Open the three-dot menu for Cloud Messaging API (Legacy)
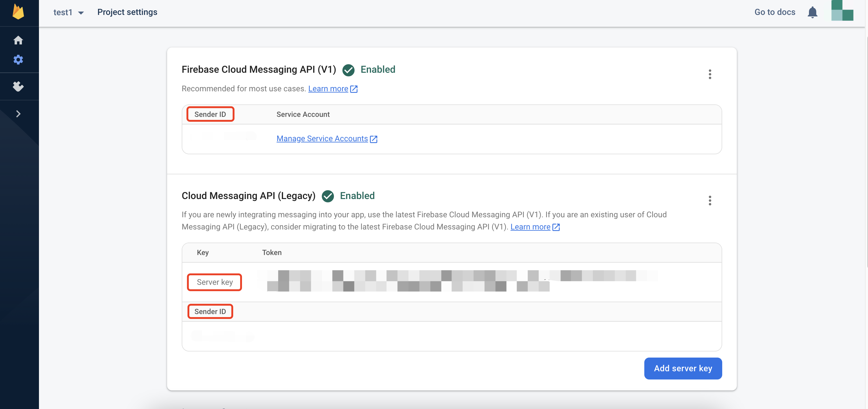868x409 pixels. tap(710, 201)
